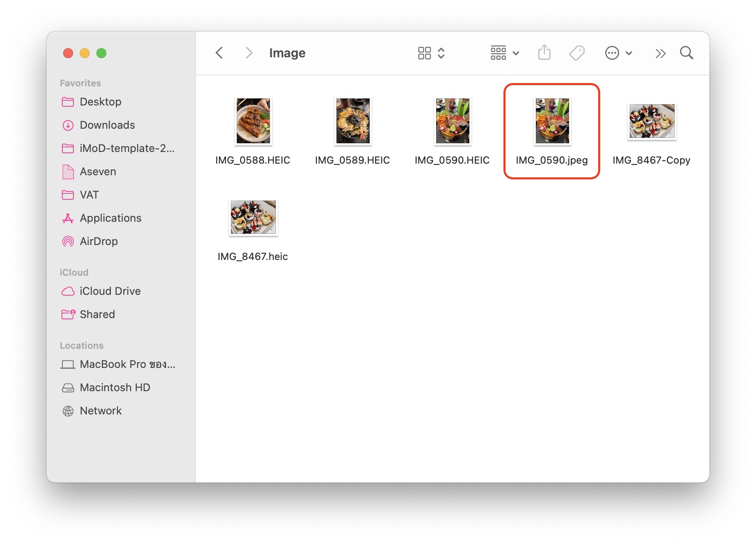Viewport: 756px width, 544px height.
Task: Open the search magnifier in toolbar
Action: pos(686,53)
